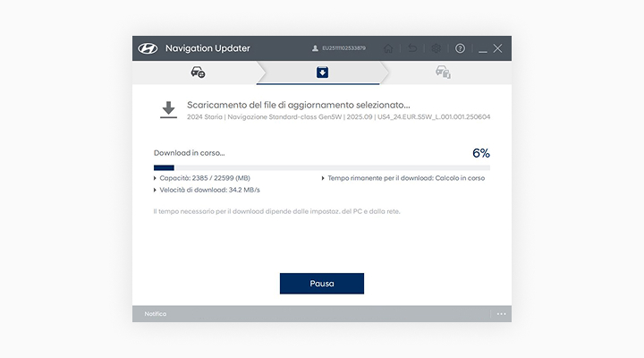644x358 pixels.
Task: Select the download step tab
Action: (322, 72)
